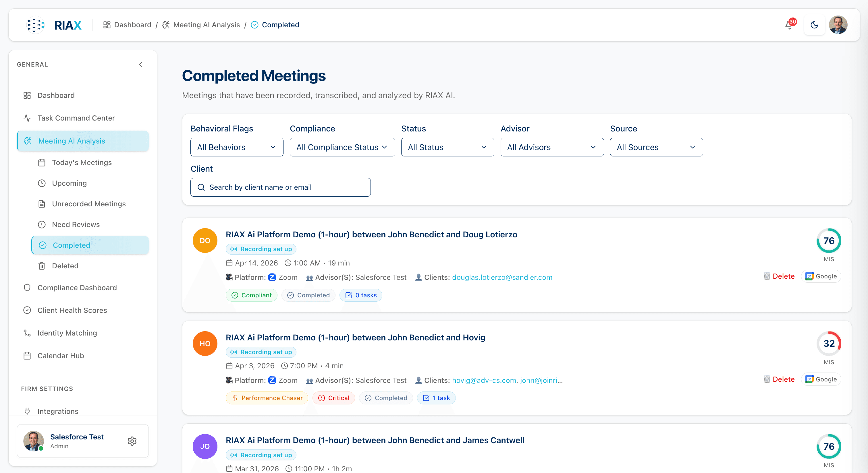Click JO avatar circle
Screen dimensions: 868x473
tap(205, 446)
